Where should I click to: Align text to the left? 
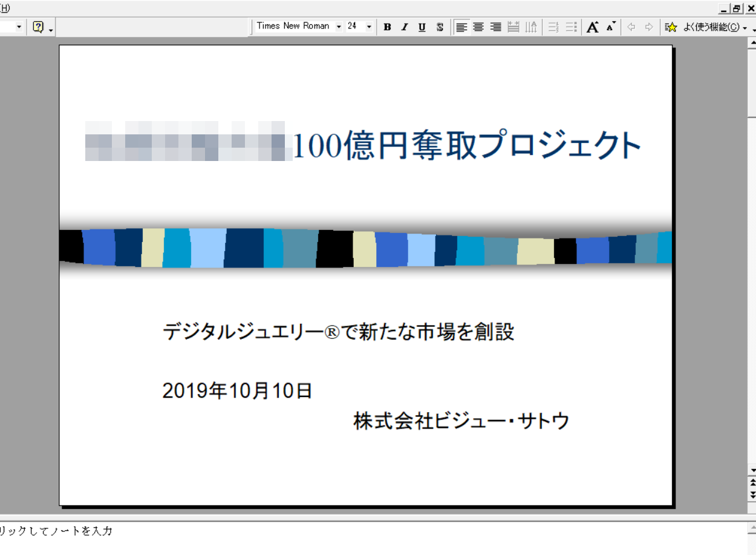click(461, 27)
